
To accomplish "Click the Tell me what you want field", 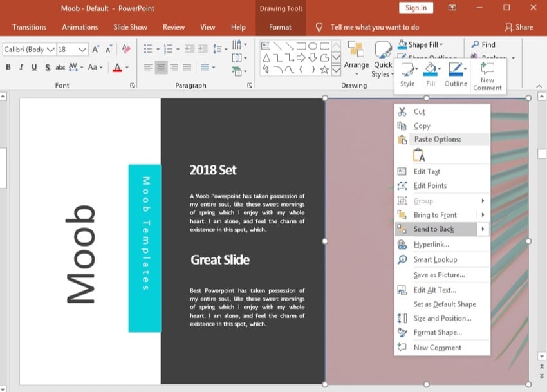I will (x=374, y=27).
